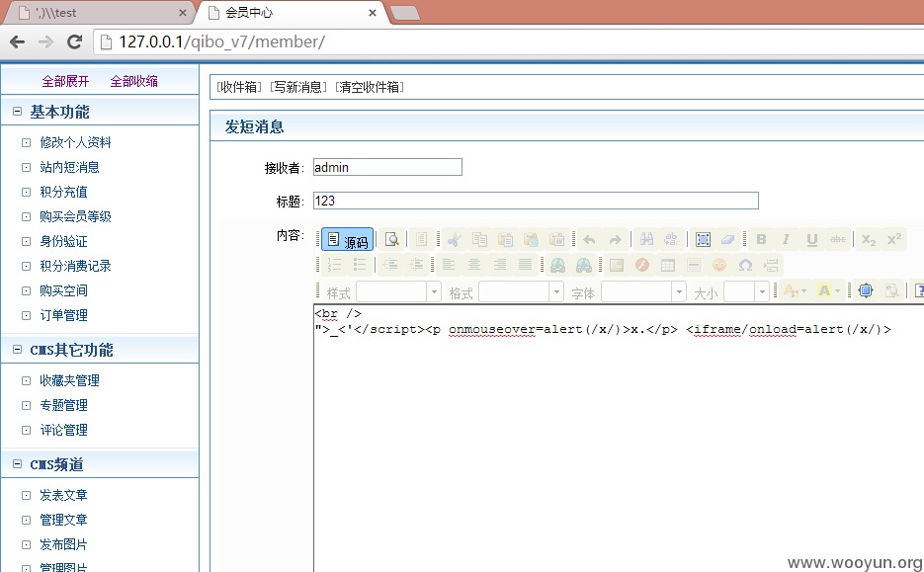Click 全部展开 to expand all sections
Viewport: 924px width, 572px height.
coord(65,81)
